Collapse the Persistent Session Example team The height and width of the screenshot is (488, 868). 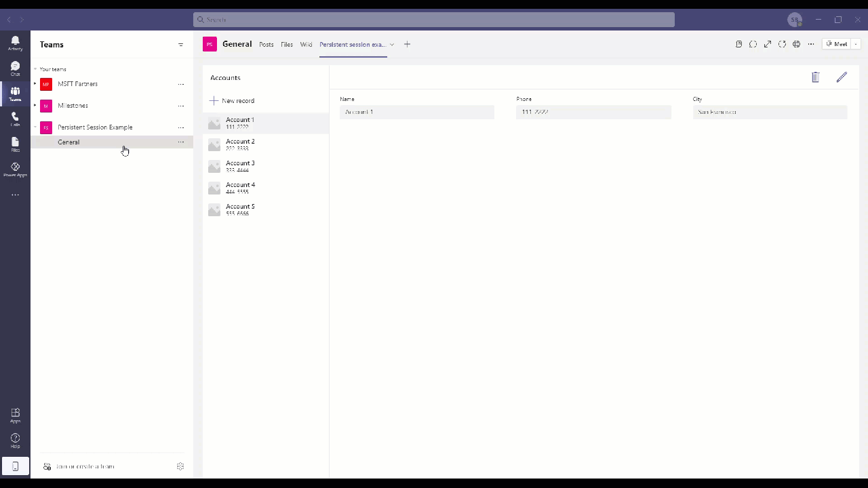35,127
